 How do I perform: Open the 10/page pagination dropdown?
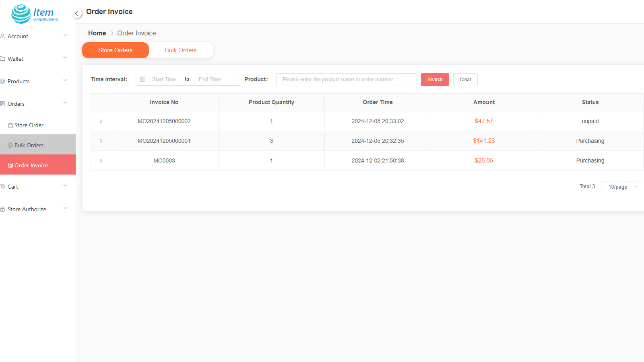pyautogui.click(x=621, y=187)
